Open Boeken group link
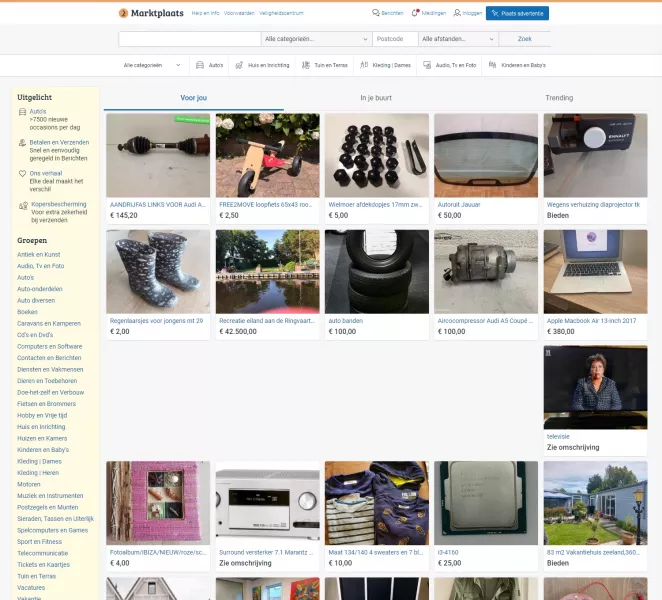The height and width of the screenshot is (600, 662). (27, 312)
